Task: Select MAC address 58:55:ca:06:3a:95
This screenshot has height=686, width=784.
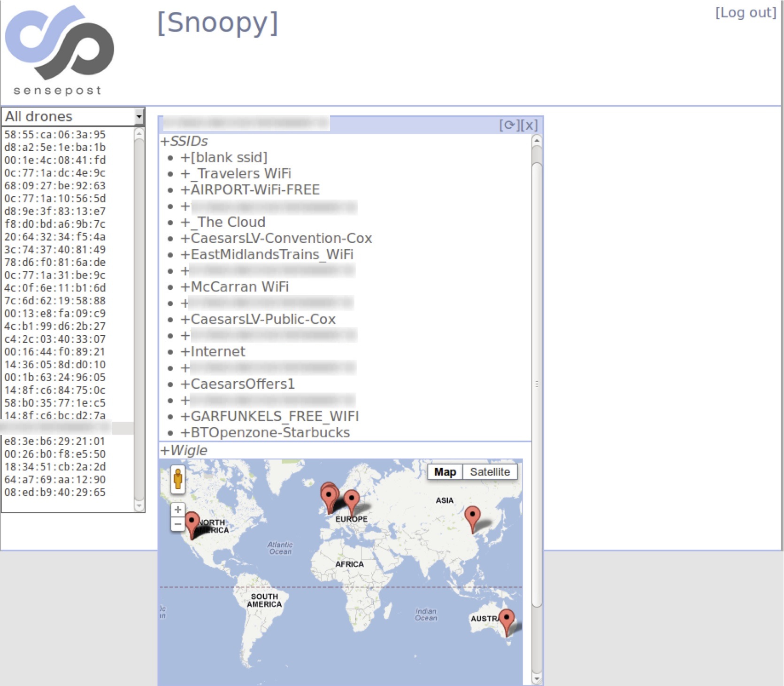Action: pos(55,135)
